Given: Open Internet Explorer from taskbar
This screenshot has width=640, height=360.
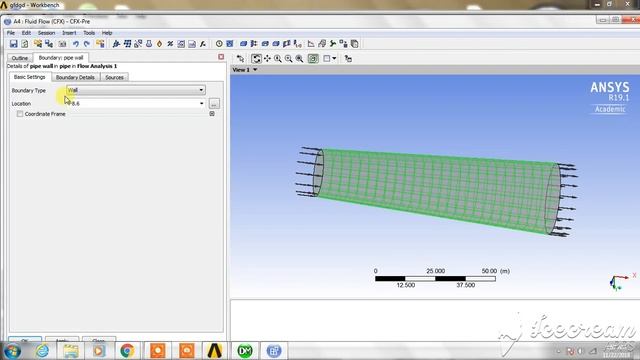Looking at the screenshot, I should click(42, 351).
